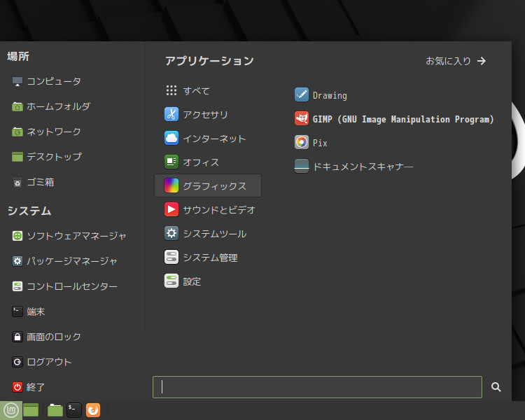
Task: Click the ソフトウェアマネージャ label text
Action: (x=76, y=236)
